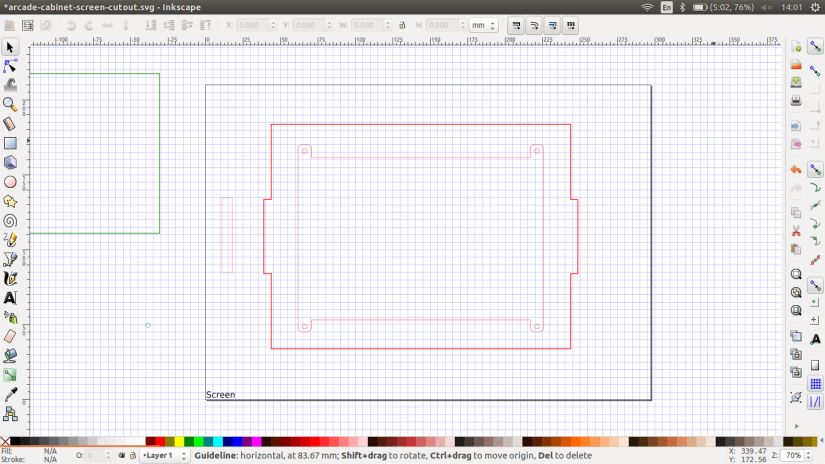Activate the color Dropper tool
Screen dimensions: 825x464
click(10, 394)
